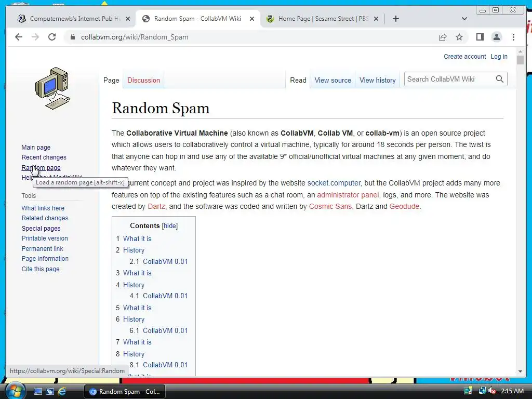This screenshot has height=399, width=532.
Task: Click the first system tray icon
Action: click(x=468, y=391)
